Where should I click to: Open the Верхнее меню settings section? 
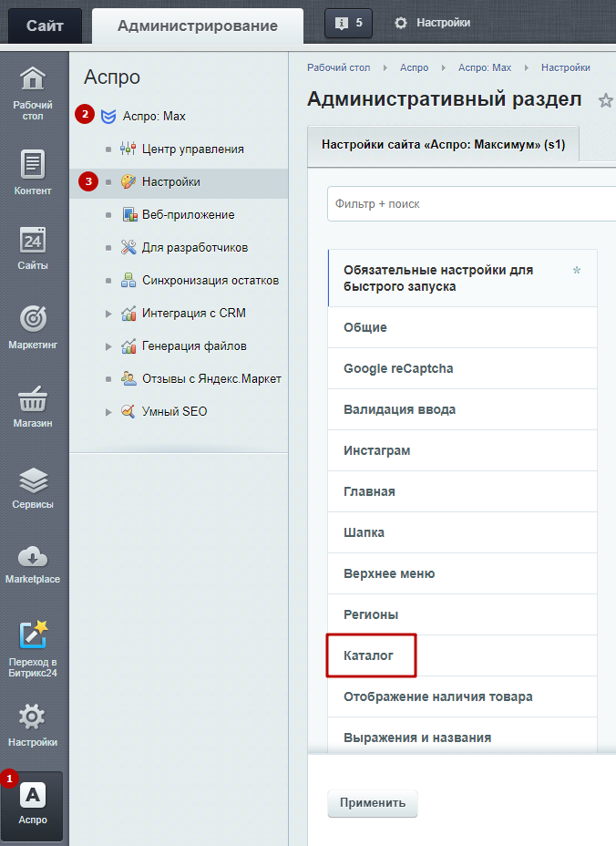tap(462, 573)
